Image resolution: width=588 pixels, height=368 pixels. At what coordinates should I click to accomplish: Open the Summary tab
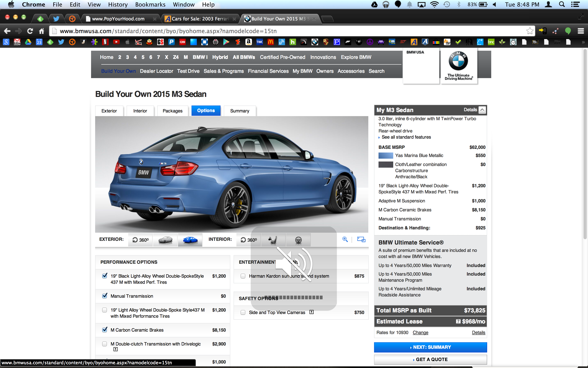(239, 111)
